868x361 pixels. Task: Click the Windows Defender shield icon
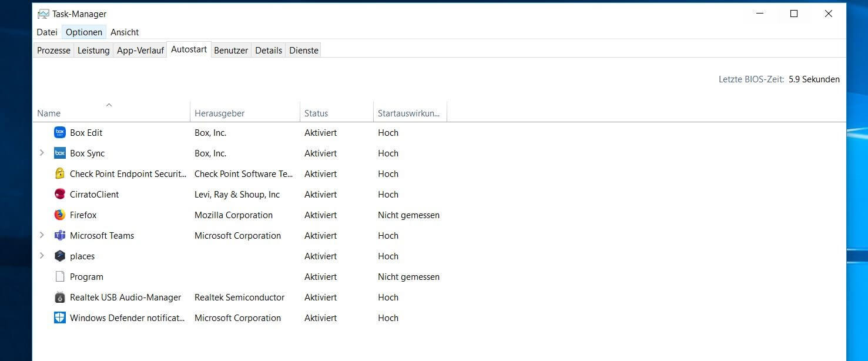[x=59, y=317]
